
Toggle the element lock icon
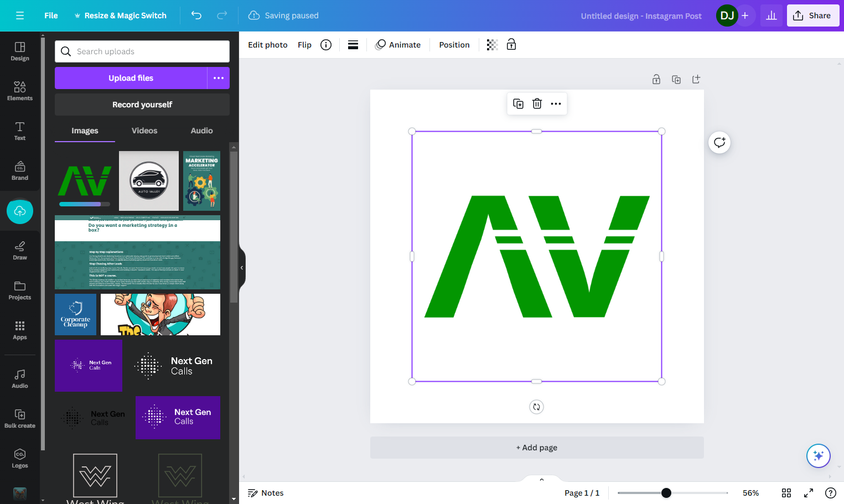click(511, 45)
